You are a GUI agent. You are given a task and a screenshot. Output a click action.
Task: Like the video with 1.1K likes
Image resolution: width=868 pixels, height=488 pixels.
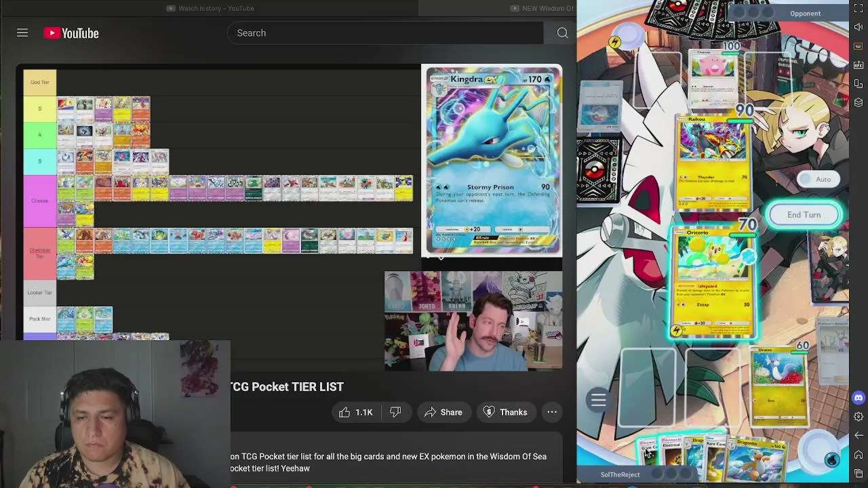pos(355,412)
